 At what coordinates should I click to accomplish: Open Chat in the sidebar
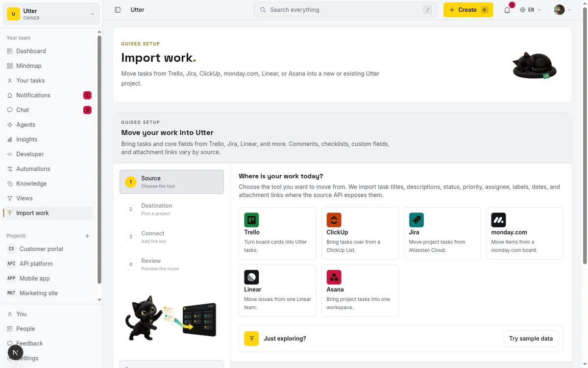coord(49,110)
